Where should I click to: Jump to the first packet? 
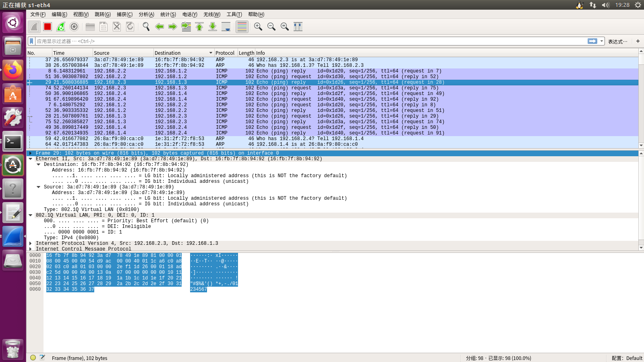coord(199,27)
